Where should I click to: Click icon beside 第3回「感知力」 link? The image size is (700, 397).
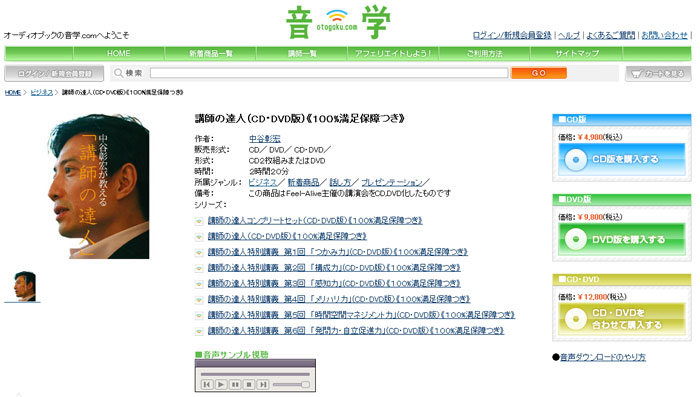pyautogui.click(x=199, y=284)
